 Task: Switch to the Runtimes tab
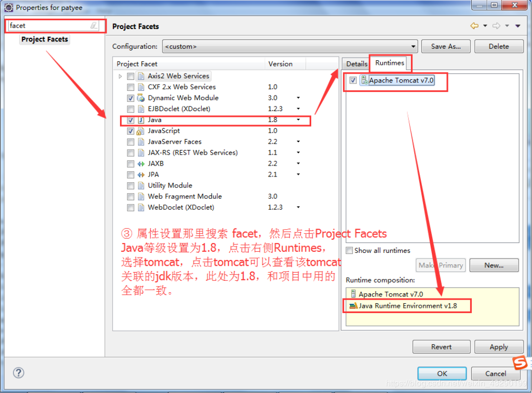390,63
